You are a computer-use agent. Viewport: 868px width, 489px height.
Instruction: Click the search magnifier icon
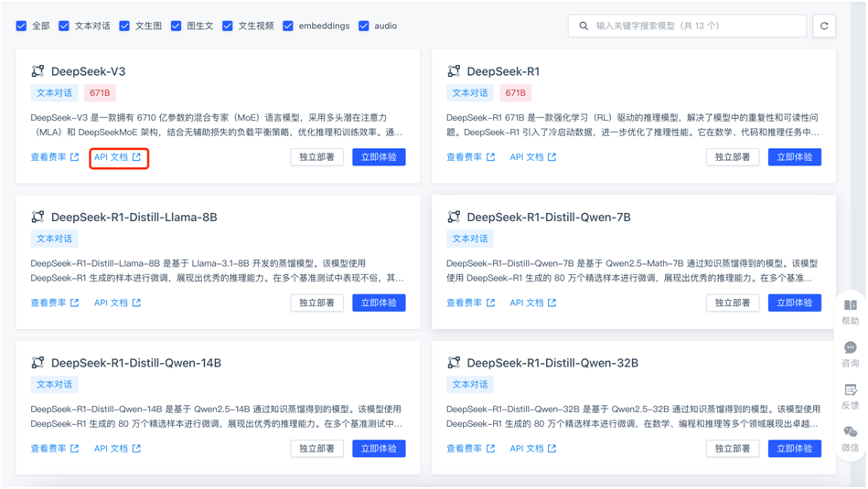click(584, 26)
